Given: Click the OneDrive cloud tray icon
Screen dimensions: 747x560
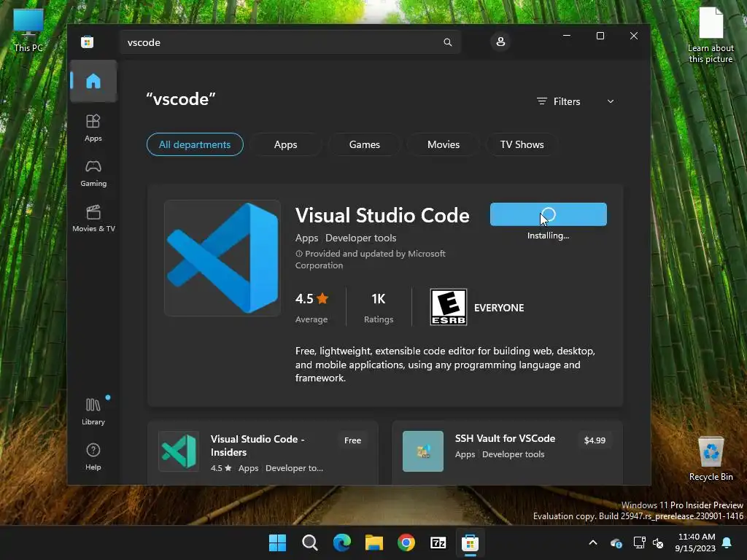Looking at the screenshot, I should [616, 542].
